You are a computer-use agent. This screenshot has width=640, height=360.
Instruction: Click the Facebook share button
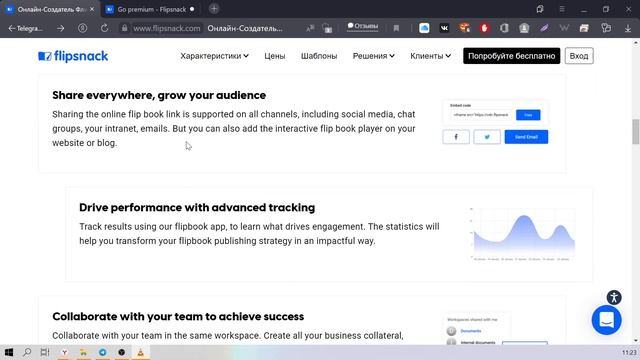[456, 137]
